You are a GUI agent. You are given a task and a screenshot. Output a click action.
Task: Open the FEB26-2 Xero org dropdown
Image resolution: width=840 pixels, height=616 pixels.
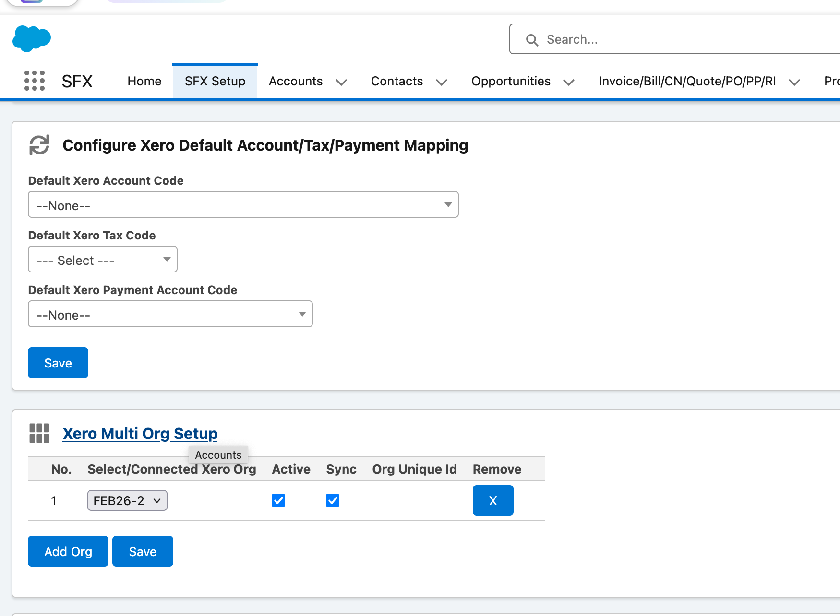127,500
